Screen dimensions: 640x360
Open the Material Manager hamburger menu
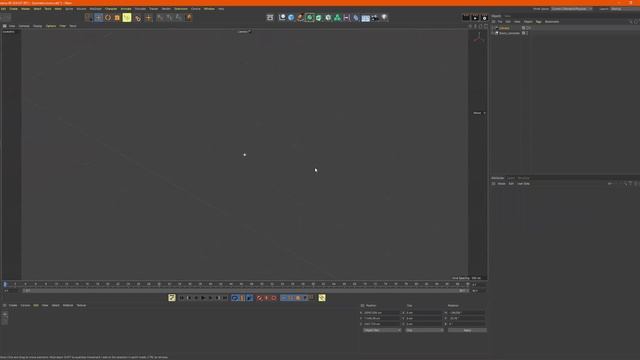click(4, 305)
